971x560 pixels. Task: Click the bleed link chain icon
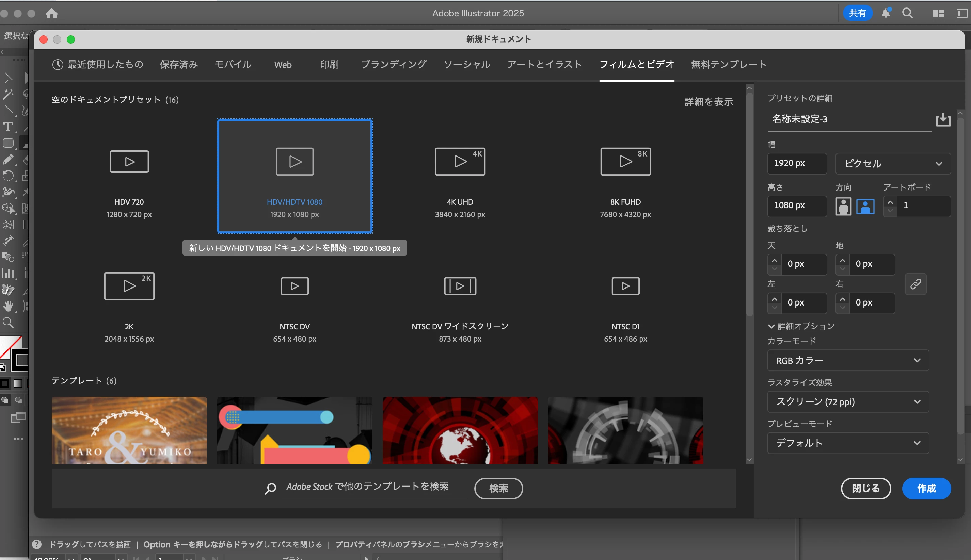[x=915, y=284]
